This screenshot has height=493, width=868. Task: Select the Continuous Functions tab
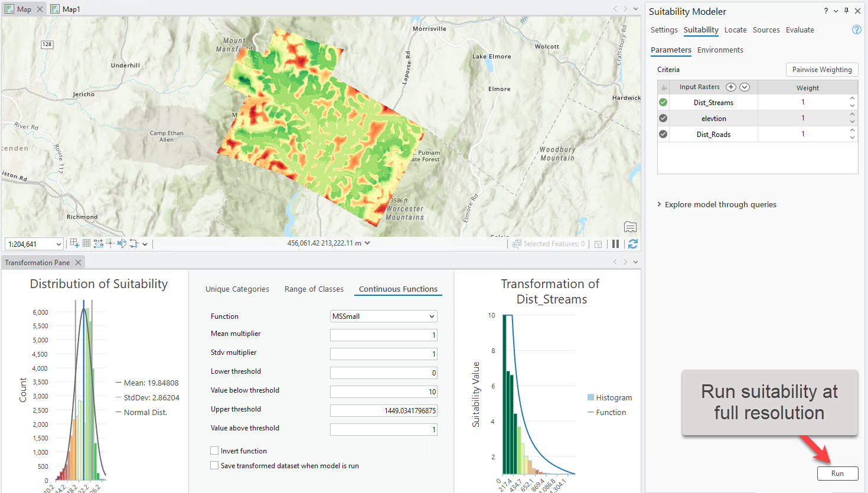[x=399, y=289]
